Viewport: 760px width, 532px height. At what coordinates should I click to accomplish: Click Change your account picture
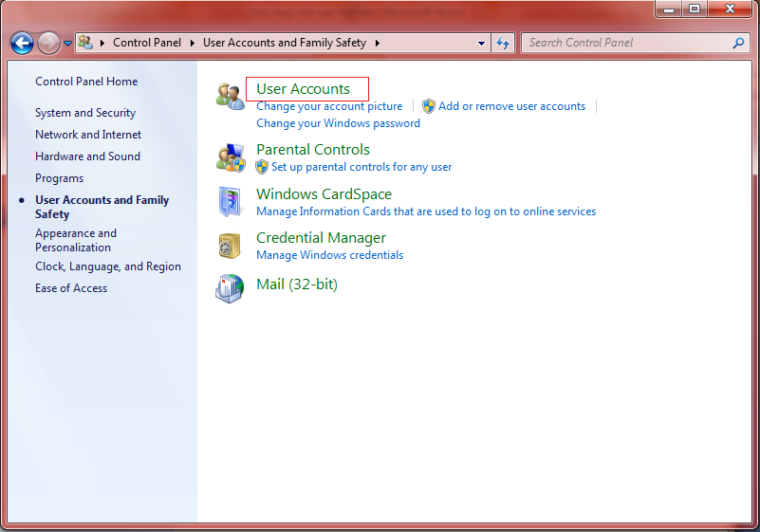329,106
